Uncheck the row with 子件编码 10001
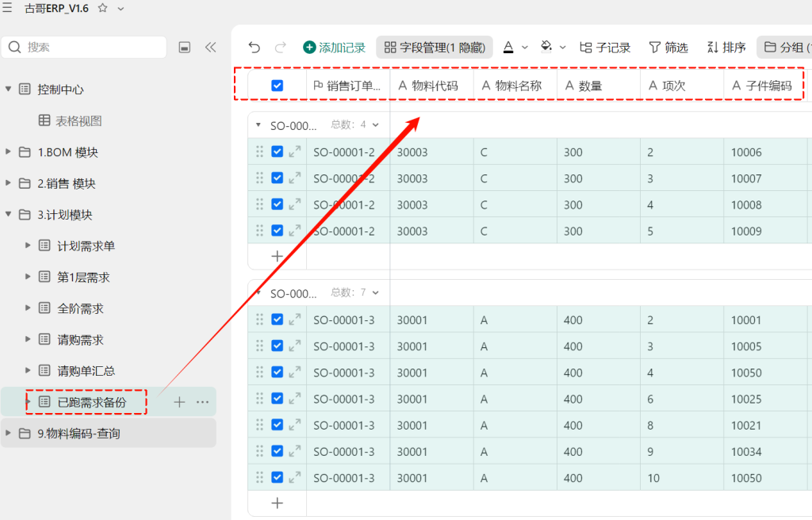Image resolution: width=812 pixels, height=520 pixels. point(277,319)
